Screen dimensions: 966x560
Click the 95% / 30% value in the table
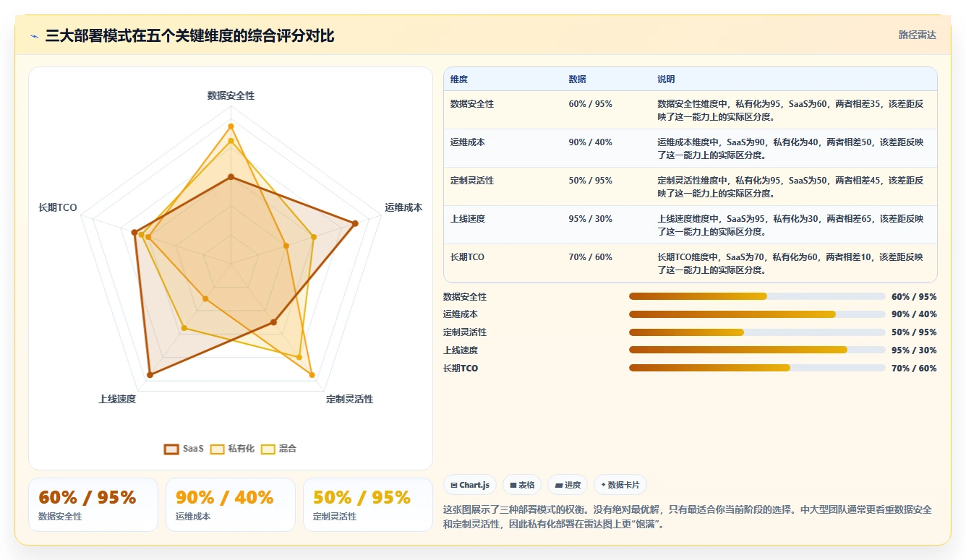[590, 219]
